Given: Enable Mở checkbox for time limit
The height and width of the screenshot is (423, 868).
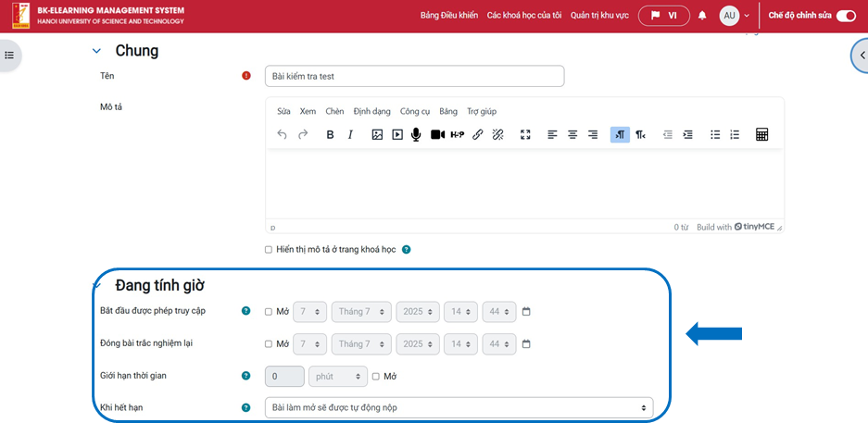Looking at the screenshot, I should coord(376,377).
